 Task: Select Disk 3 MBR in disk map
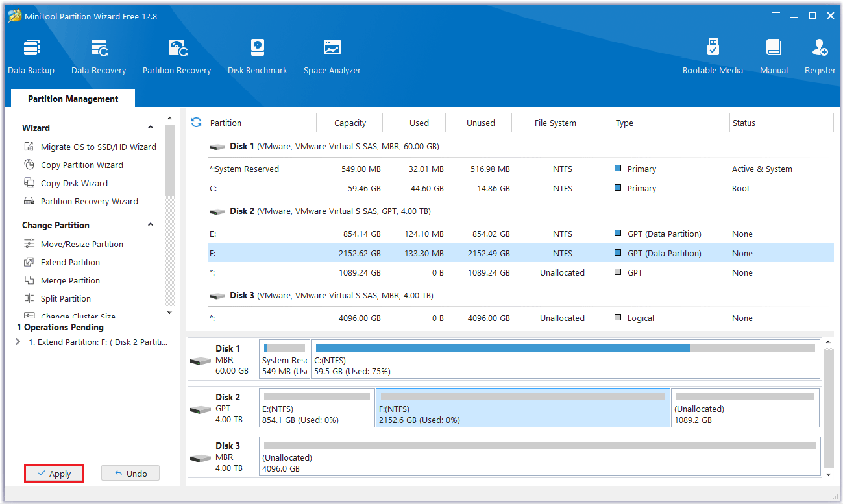(223, 457)
